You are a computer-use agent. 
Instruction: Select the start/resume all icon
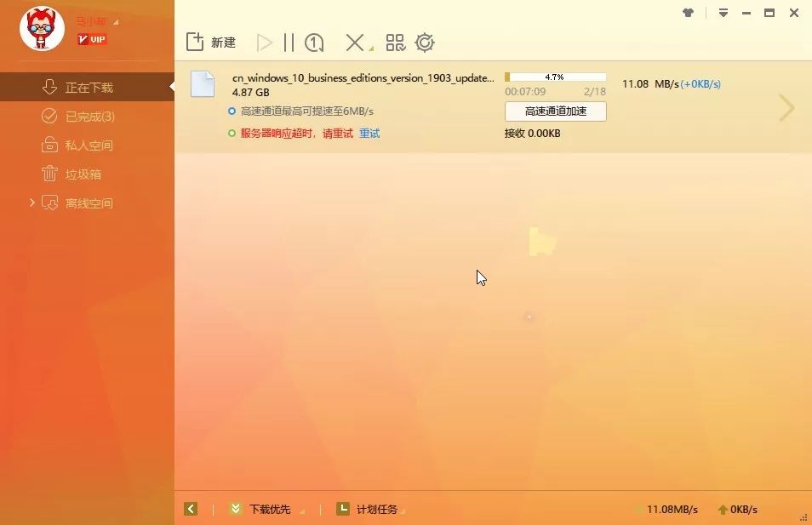[x=263, y=42]
